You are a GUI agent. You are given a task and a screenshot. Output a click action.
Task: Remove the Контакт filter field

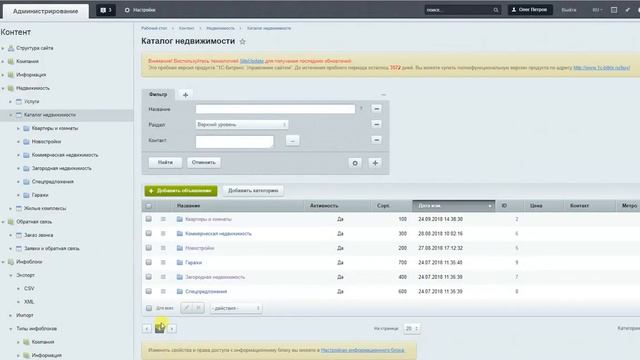[376, 140]
